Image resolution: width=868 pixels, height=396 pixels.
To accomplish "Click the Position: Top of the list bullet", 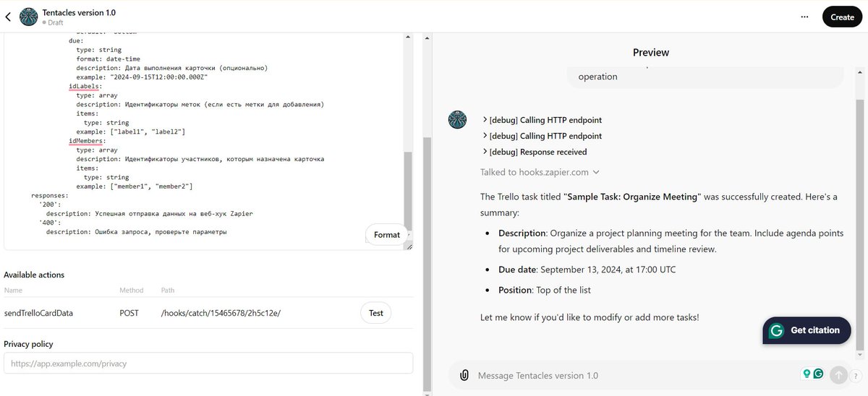I will pos(545,290).
